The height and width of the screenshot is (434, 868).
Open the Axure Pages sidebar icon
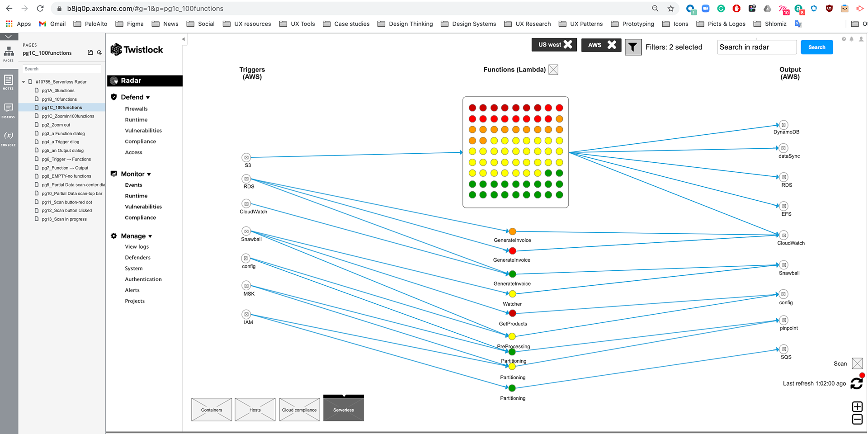9,53
